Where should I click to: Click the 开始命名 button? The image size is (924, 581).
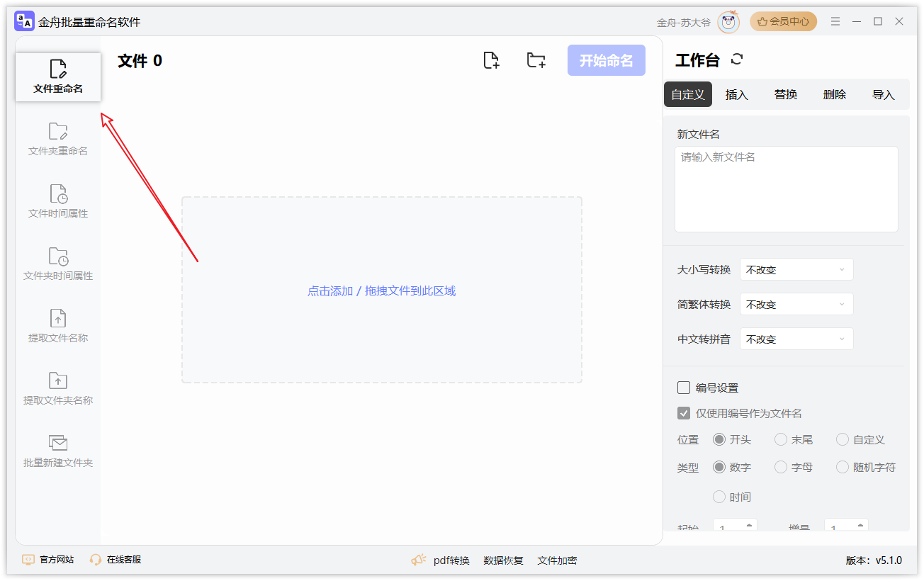click(x=607, y=60)
